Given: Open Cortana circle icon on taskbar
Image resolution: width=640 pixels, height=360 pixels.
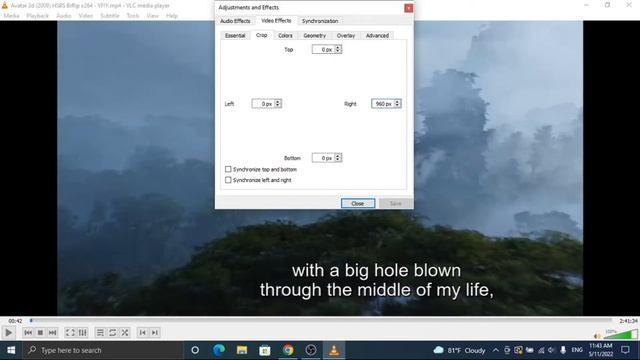Looking at the screenshot, I should [x=195, y=350].
